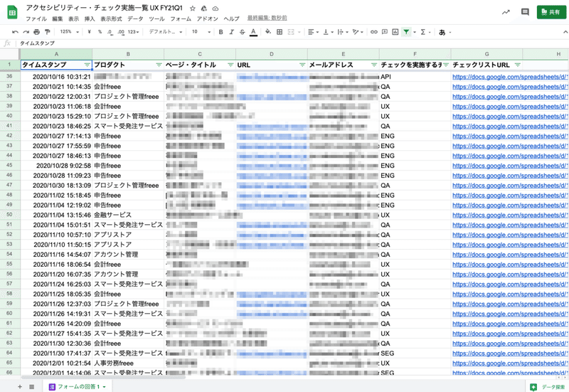Open the 123 number format dropdown
Viewport: 569px width, 392px height.
134,32
